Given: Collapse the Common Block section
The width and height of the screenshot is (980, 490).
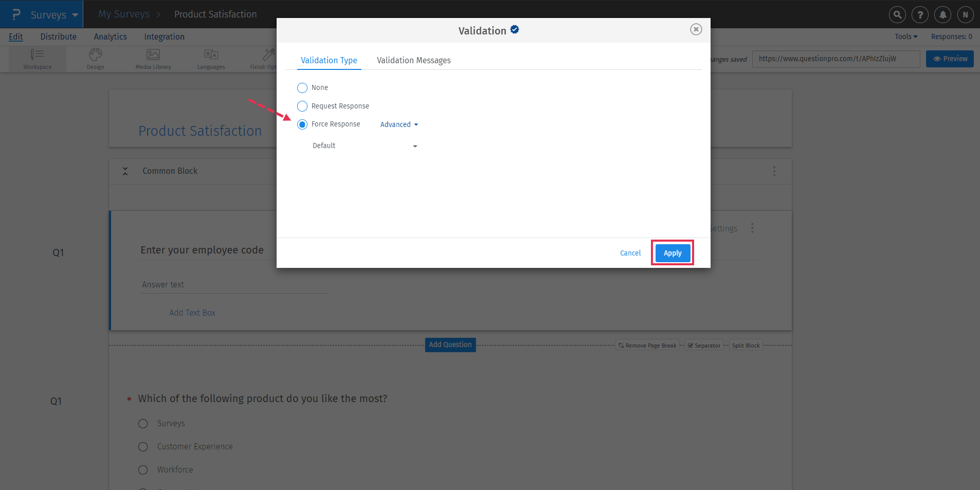Looking at the screenshot, I should (x=125, y=171).
